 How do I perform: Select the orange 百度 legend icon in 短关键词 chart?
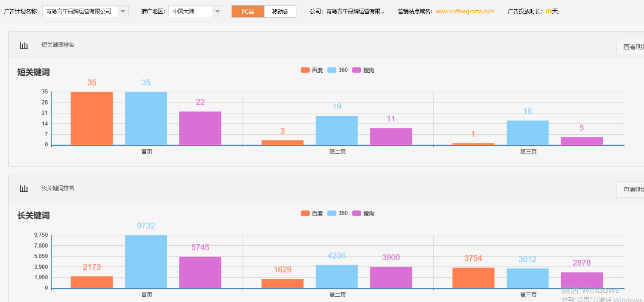(x=304, y=70)
